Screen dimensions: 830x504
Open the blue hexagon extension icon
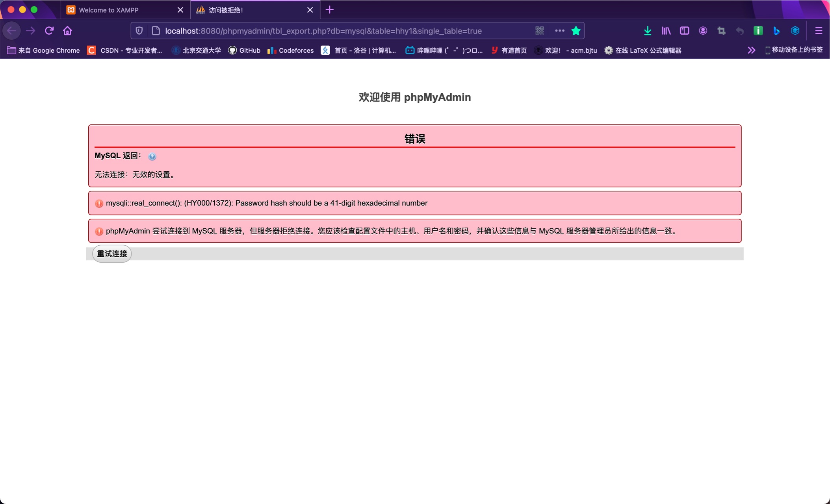point(795,31)
